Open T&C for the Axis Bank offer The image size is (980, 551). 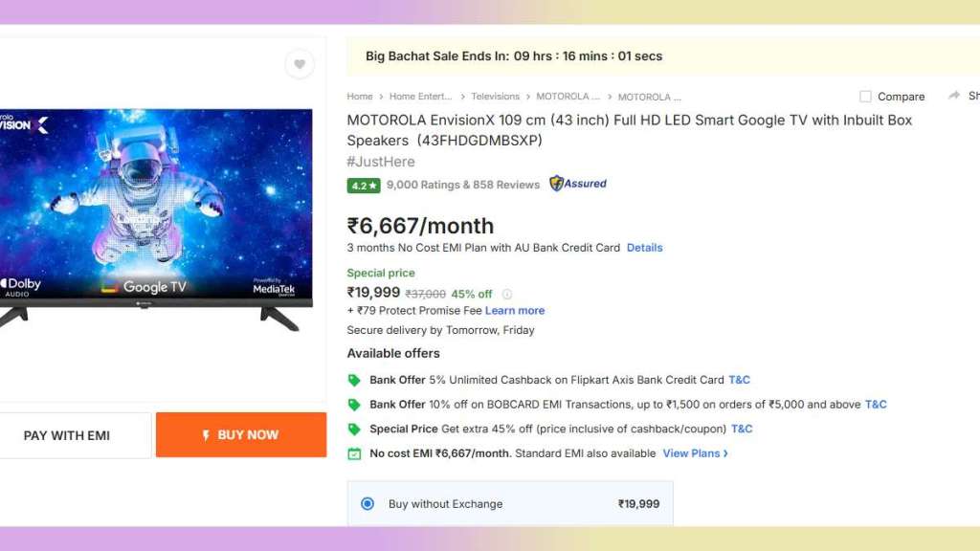point(738,379)
